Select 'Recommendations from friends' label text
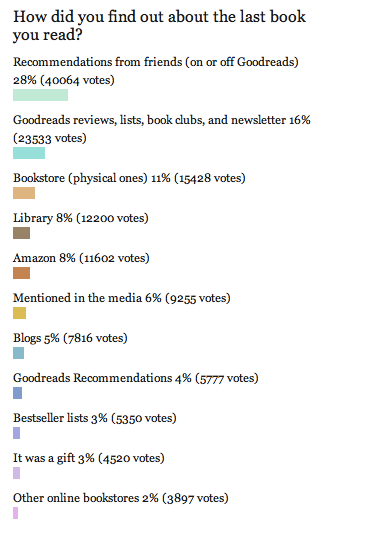Screen dimensions: 371x539 pos(98,62)
